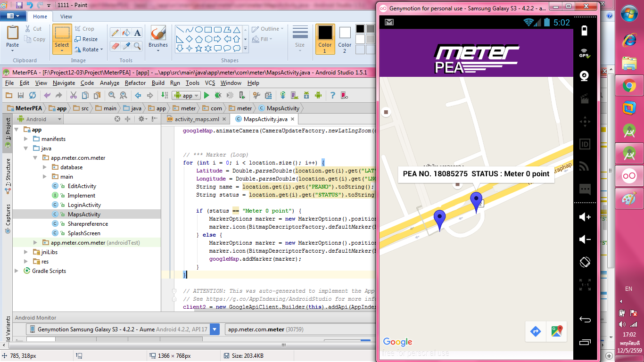Pick the black color from Paint's palette
The width and height of the screenshot is (644, 362).
click(360, 29)
